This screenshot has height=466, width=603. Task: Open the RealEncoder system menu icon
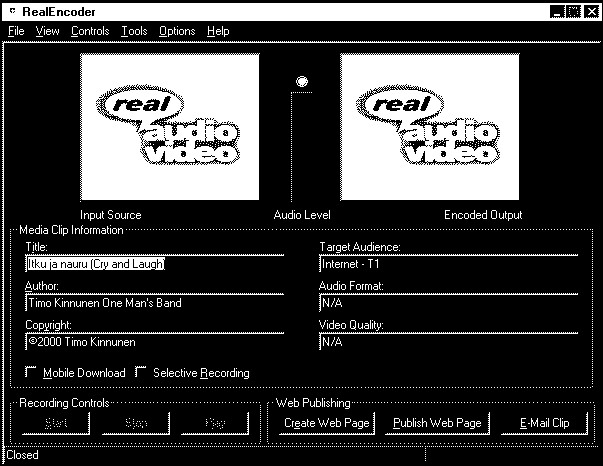tap(12, 12)
